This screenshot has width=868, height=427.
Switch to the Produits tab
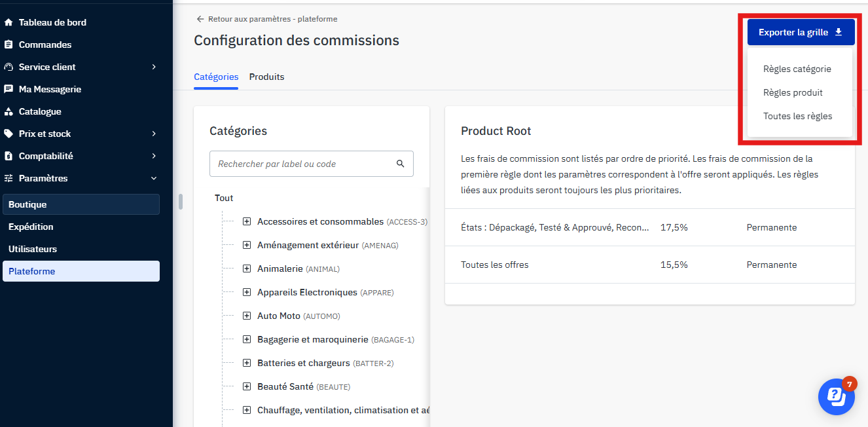[266, 77]
